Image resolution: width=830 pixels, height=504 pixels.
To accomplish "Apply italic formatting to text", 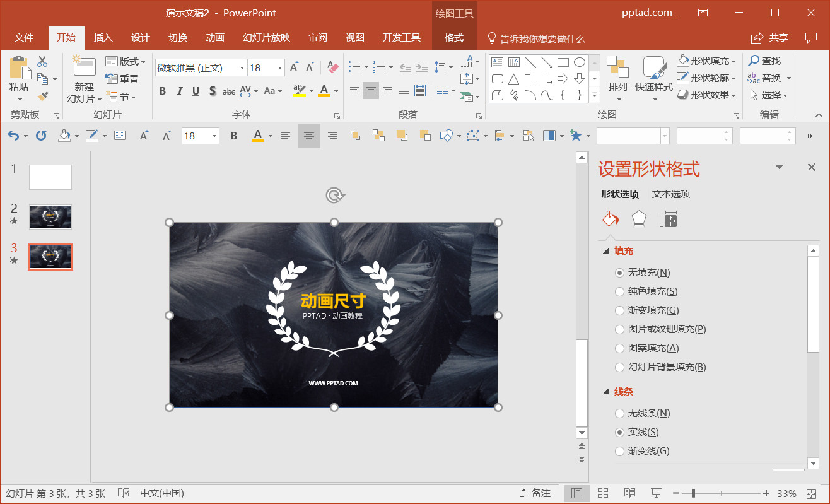I will 180,91.
